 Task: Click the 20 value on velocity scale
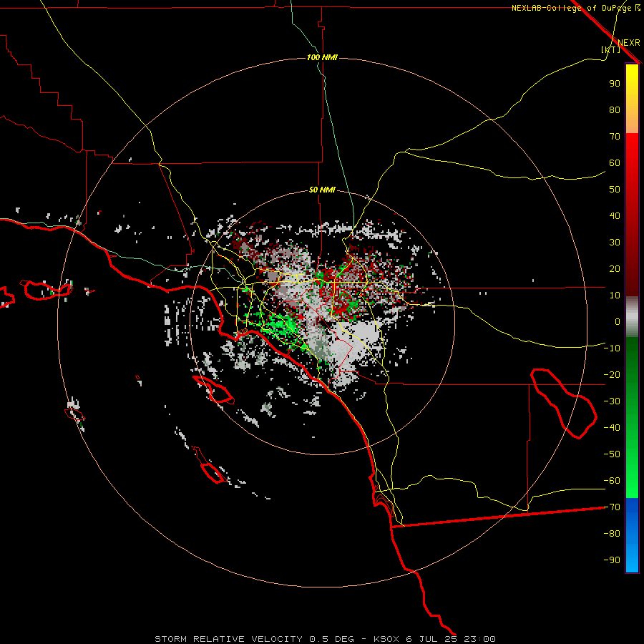tap(615, 269)
